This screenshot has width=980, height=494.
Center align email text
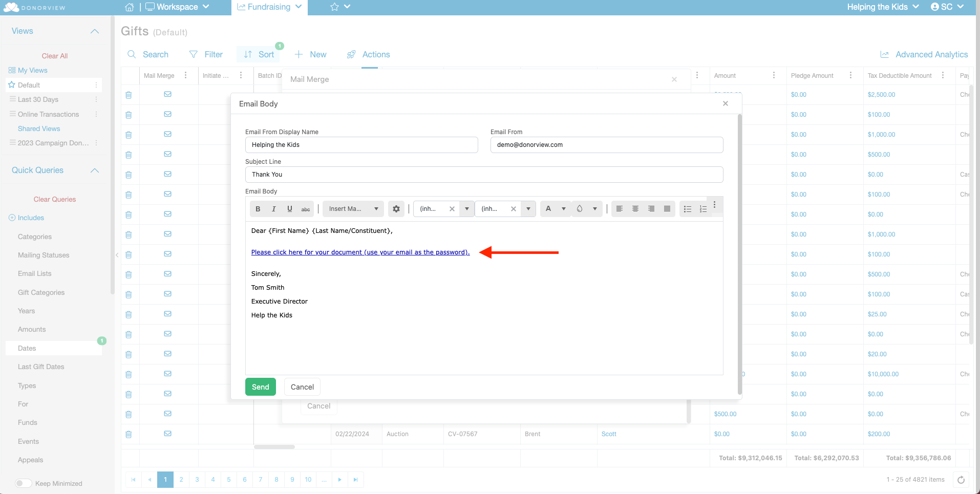tap(635, 209)
